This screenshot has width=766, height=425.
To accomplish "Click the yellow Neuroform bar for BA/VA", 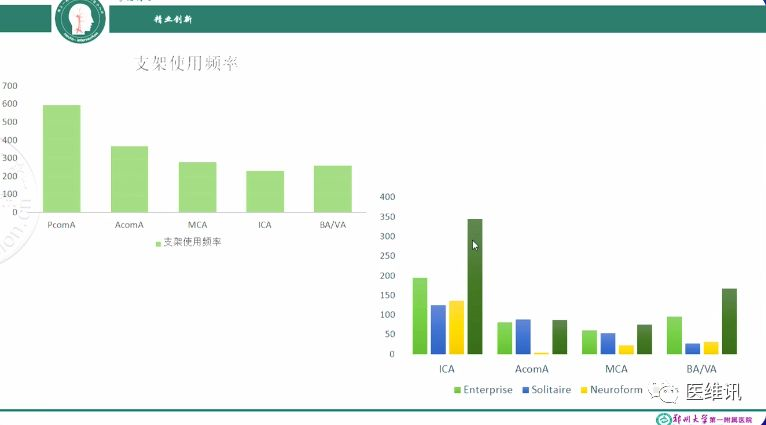I will click(x=711, y=348).
